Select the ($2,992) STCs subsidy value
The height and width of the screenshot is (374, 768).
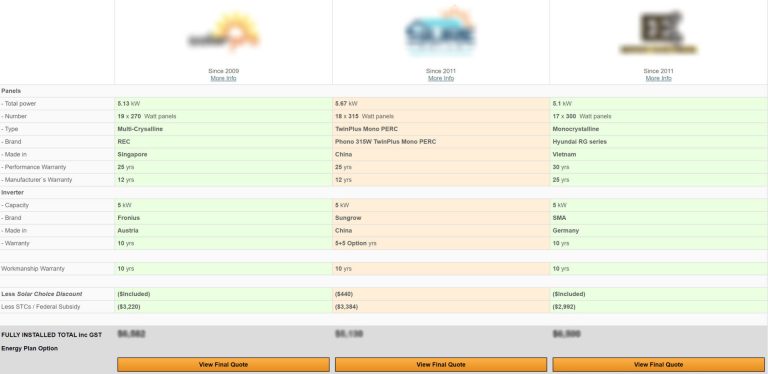(x=564, y=307)
